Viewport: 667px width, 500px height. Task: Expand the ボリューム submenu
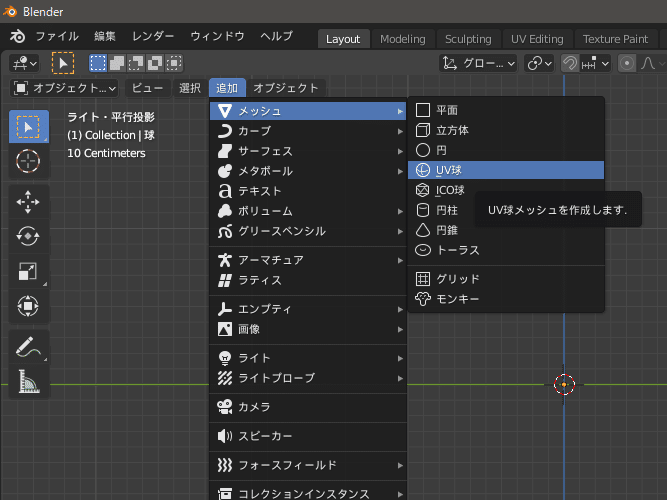coord(308,211)
